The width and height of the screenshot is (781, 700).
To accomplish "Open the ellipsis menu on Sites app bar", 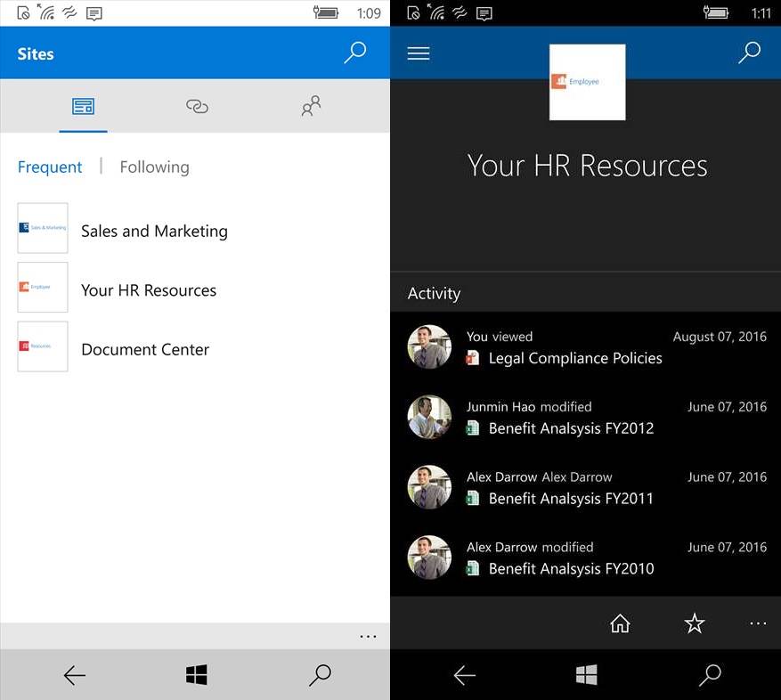I will coord(369,636).
